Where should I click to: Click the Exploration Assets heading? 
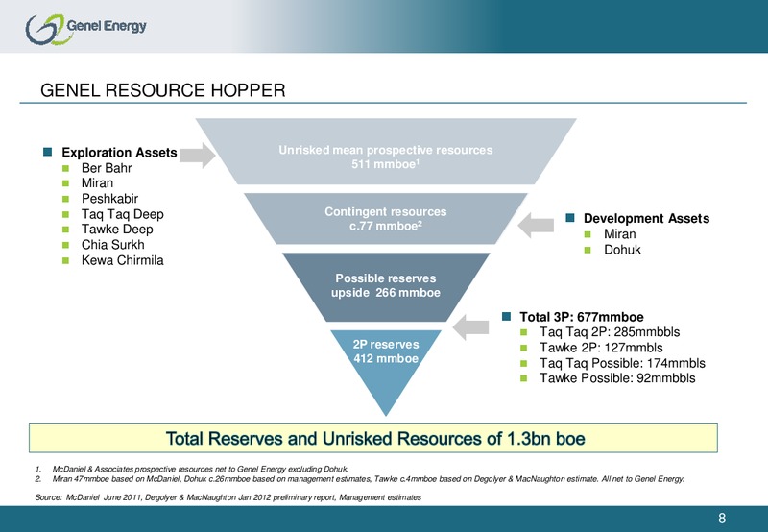pos(119,153)
